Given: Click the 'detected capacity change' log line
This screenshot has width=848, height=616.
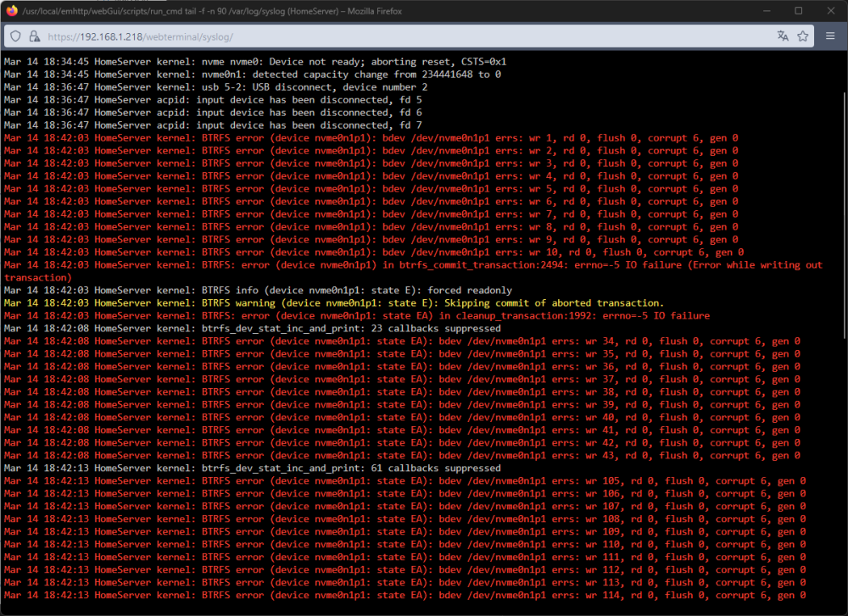Looking at the screenshot, I should click(253, 75).
